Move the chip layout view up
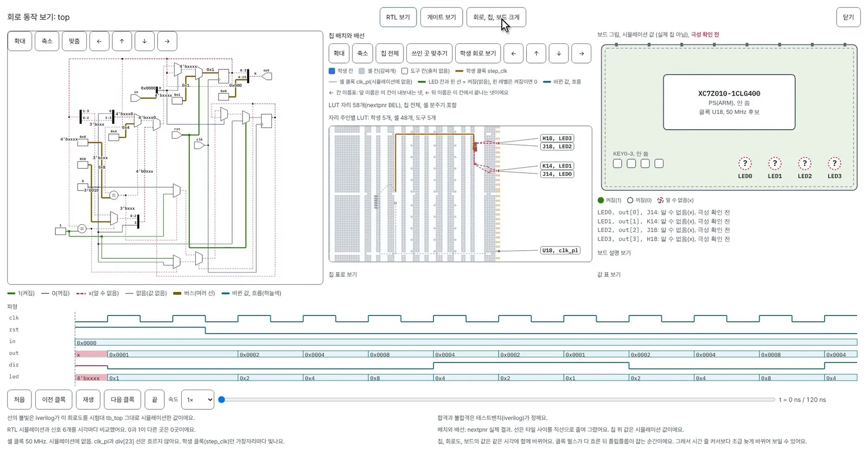The width and height of the screenshot is (868, 452). click(536, 53)
